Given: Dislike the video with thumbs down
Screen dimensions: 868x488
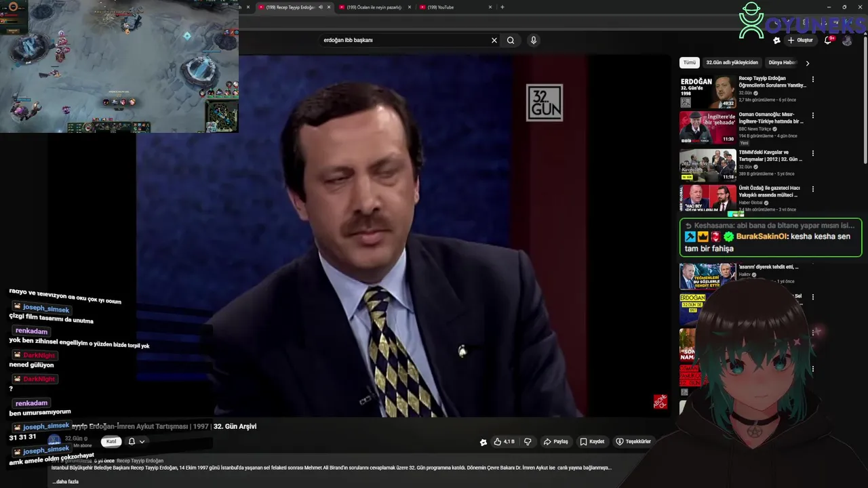Looking at the screenshot, I should pyautogui.click(x=528, y=441).
